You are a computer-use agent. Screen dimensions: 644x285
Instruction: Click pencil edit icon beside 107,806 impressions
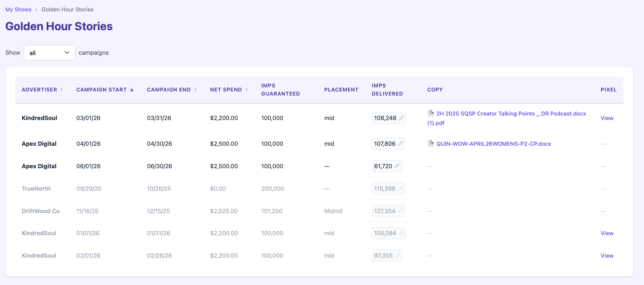pyautogui.click(x=400, y=144)
